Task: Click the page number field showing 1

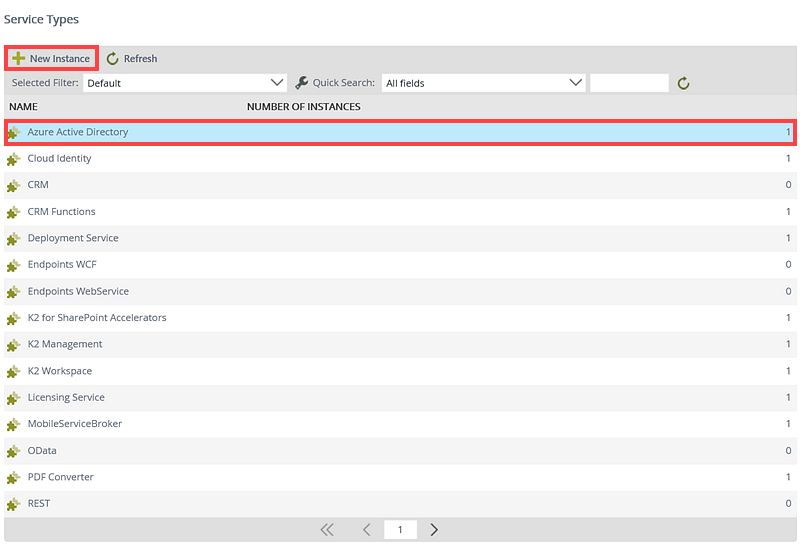Action: coord(400,530)
